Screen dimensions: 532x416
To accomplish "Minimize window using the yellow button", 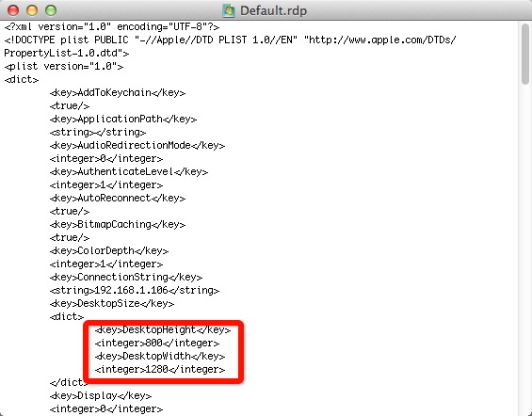I will click(32, 10).
